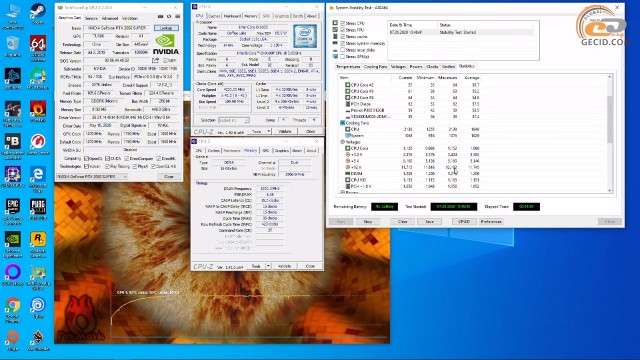Click Stop button in AIDA64 stability test
The width and height of the screenshot is (640, 360).
[x=367, y=222]
